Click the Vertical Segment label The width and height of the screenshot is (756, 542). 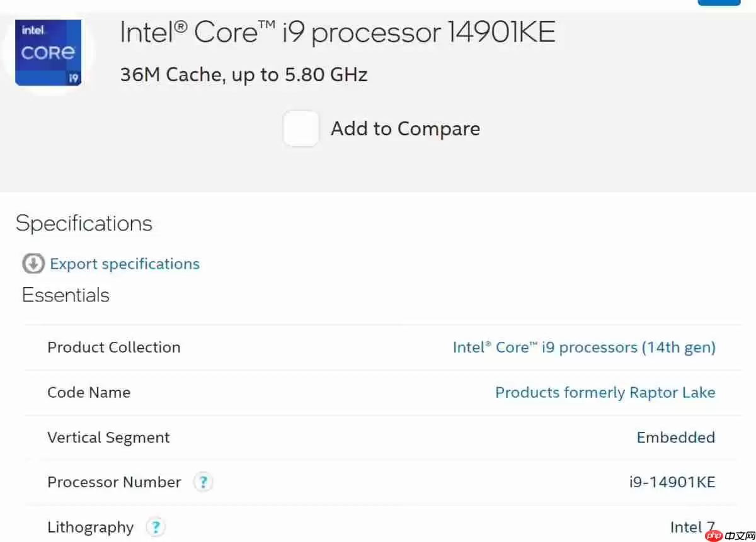coord(108,438)
